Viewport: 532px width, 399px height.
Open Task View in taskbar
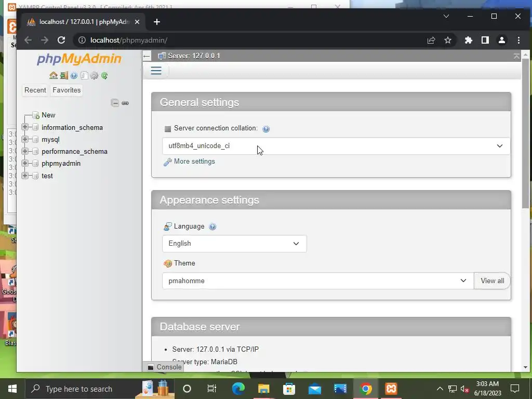[212, 389]
